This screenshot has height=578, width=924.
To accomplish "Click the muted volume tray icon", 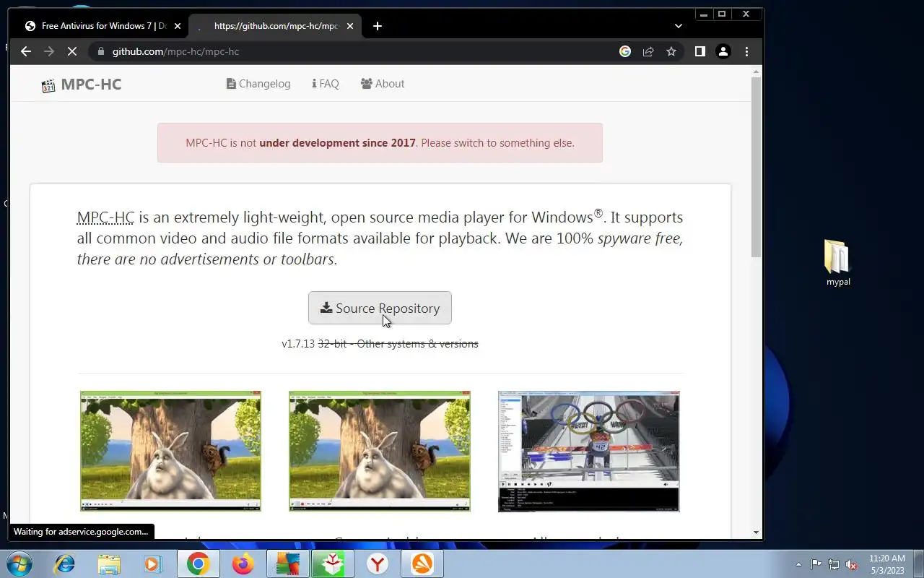I will pos(852,564).
